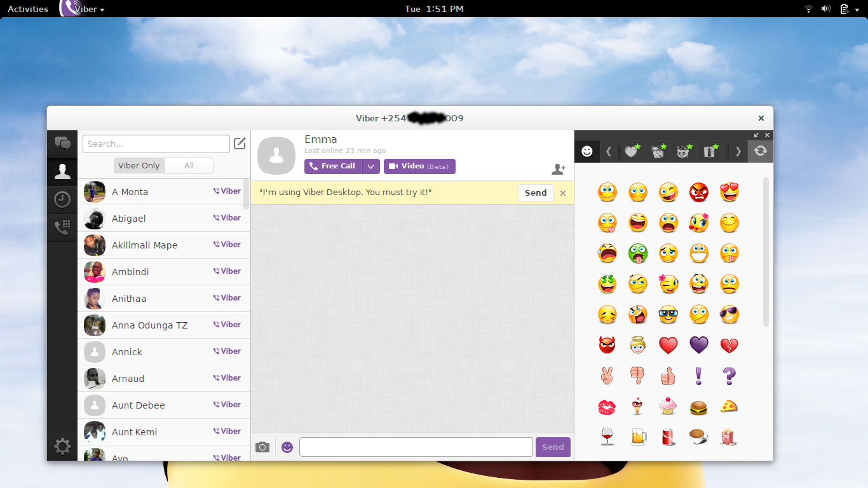Show more sticker packs with right chevron
868x488 pixels.
(738, 151)
